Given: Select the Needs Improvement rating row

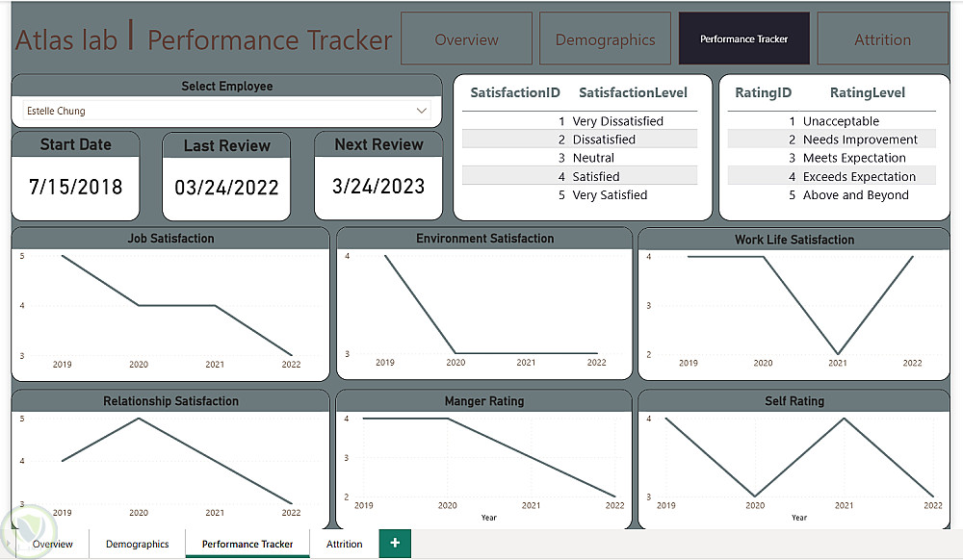Looking at the screenshot, I should click(x=832, y=140).
